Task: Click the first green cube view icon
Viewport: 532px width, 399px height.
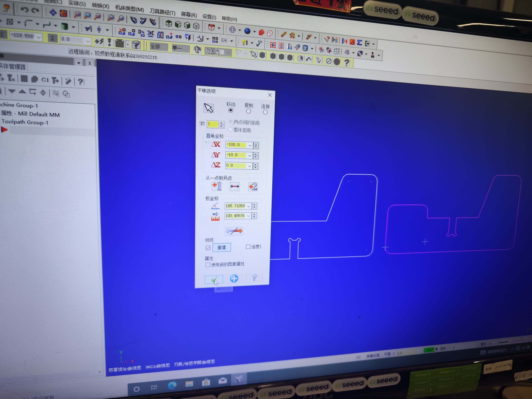Action: click(x=169, y=24)
